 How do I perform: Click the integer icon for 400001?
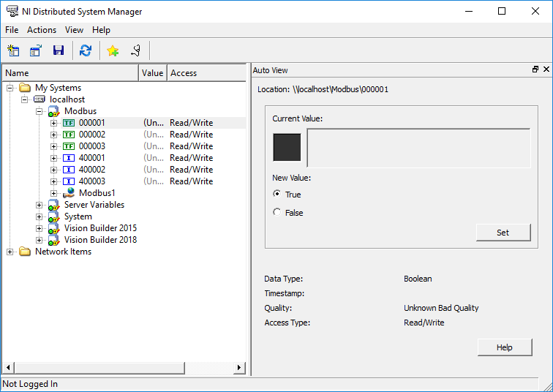click(x=69, y=158)
